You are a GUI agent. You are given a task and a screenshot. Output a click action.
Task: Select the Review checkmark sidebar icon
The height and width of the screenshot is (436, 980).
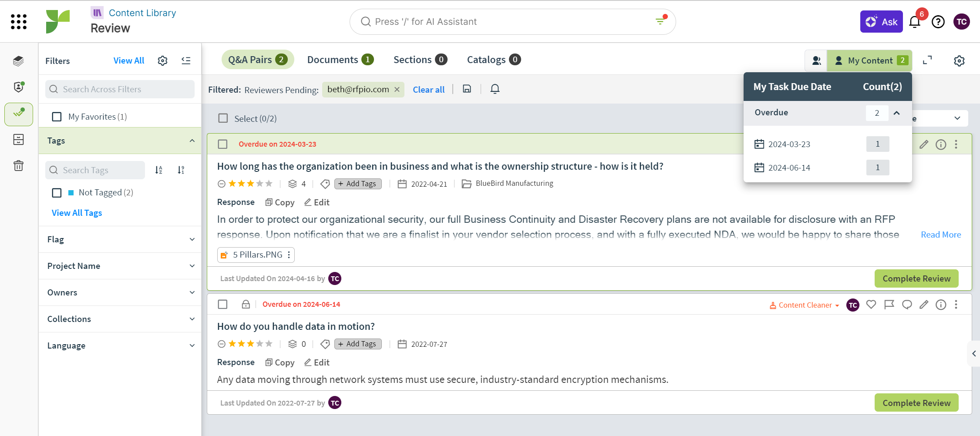coord(19,114)
